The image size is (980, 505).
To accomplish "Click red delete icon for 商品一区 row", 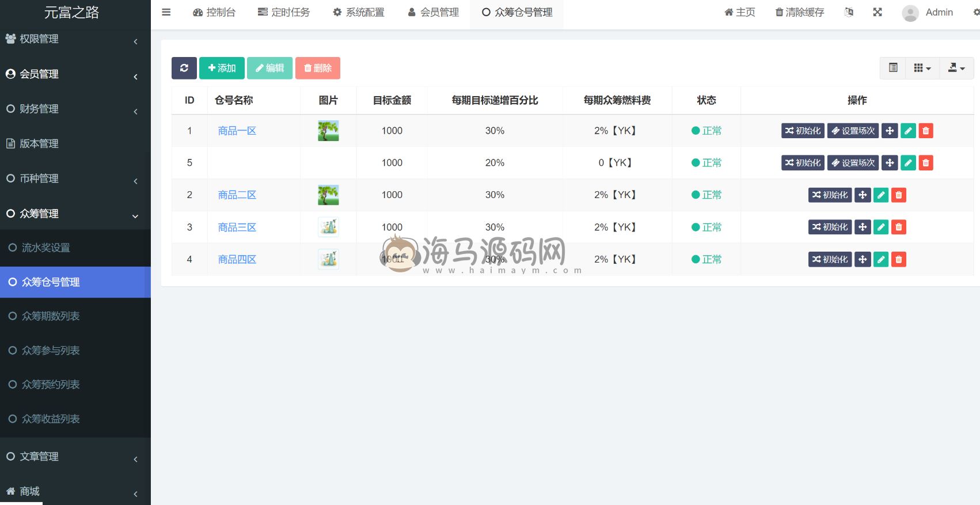I will tap(925, 131).
